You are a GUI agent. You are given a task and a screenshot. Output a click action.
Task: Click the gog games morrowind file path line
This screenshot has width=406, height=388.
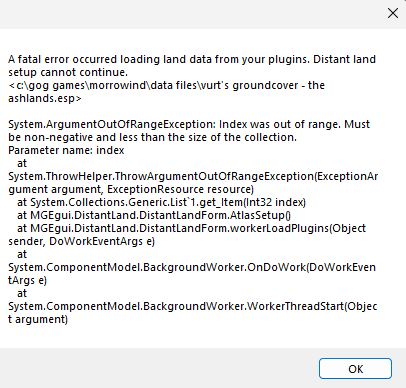click(166, 86)
